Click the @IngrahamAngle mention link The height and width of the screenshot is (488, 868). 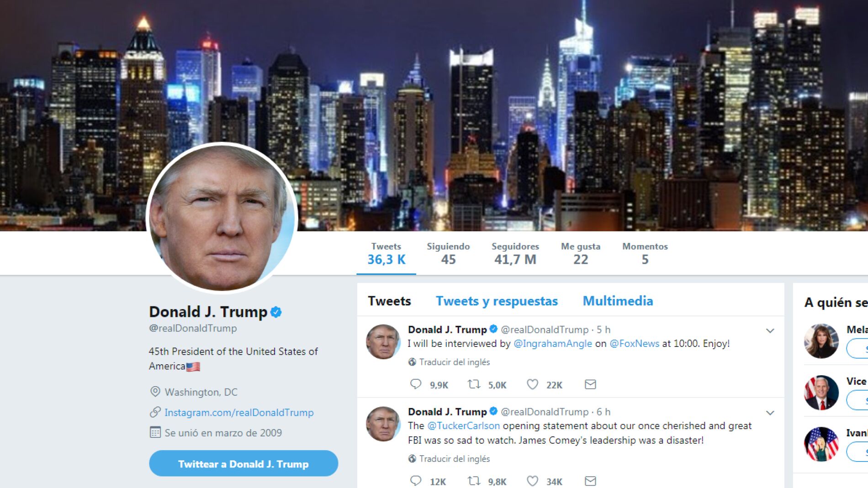(553, 344)
